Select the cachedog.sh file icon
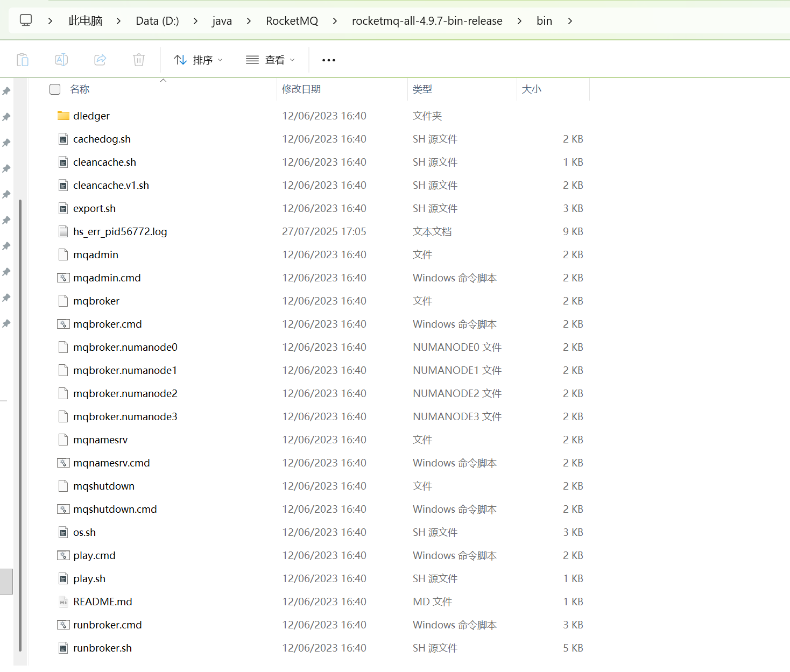790x672 pixels. [x=64, y=139]
